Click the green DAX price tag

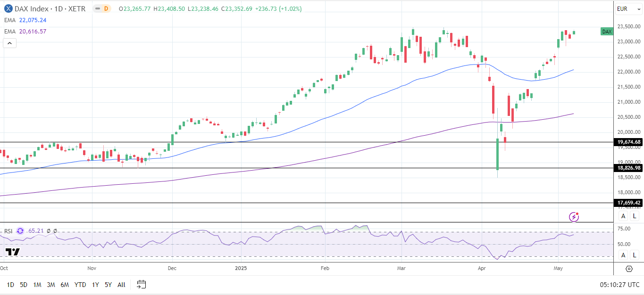(607, 32)
